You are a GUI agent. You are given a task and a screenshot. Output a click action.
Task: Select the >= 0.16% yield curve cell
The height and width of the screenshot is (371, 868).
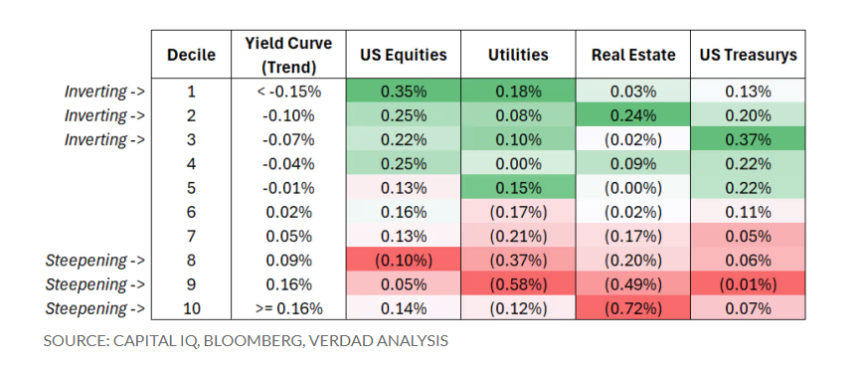(x=288, y=308)
